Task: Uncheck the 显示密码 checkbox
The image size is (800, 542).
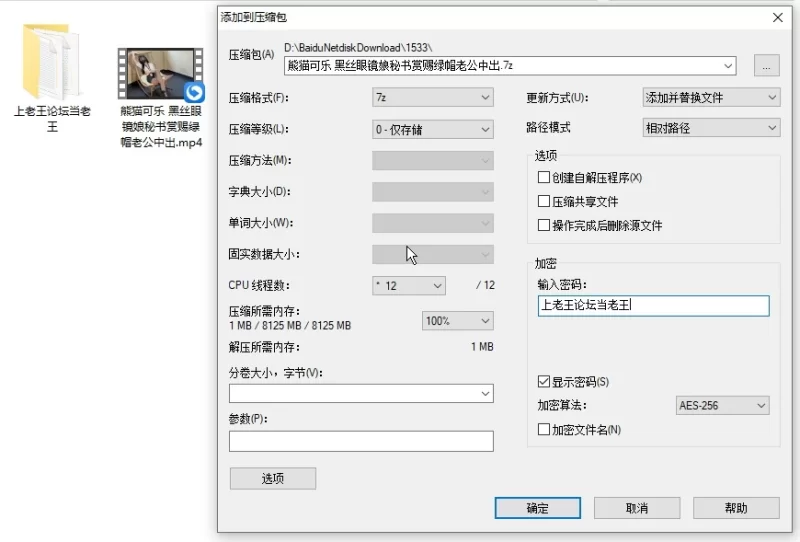Action: pyautogui.click(x=544, y=382)
